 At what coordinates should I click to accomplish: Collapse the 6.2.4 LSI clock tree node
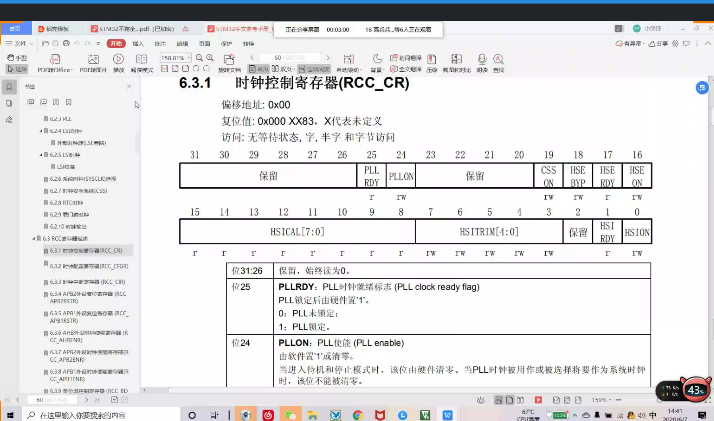pyautogui.click(x=45, y=131)
